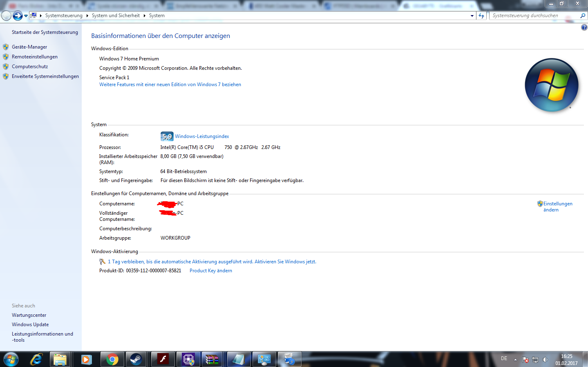
Task: Click Show desktop strip at taskbar end
Action: click(x=586, y=359)
